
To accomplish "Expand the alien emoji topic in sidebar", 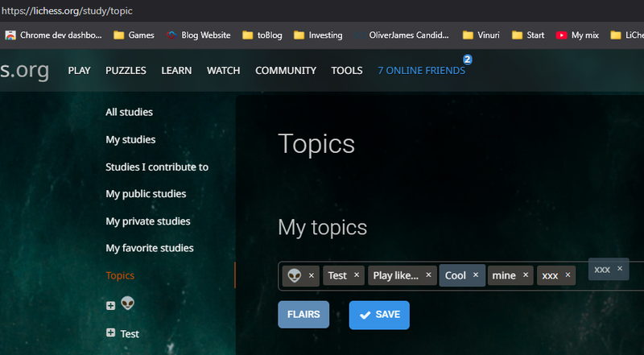I will 110,305.
